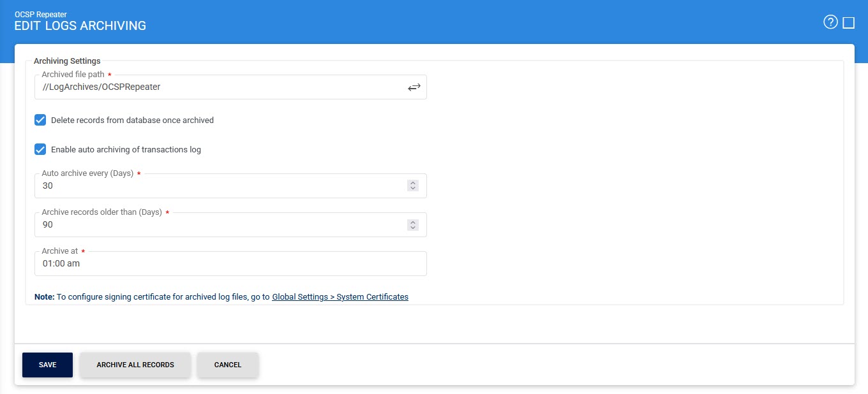Screen dimensions: 868x394
Task: Follow the Global Settings > System Certificates link
Action: pos(340,297)
